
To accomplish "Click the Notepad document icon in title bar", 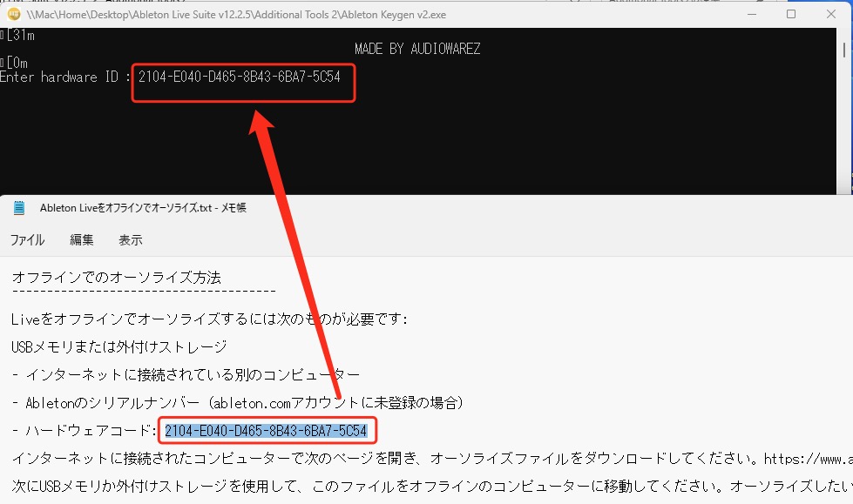I will 19,208.
